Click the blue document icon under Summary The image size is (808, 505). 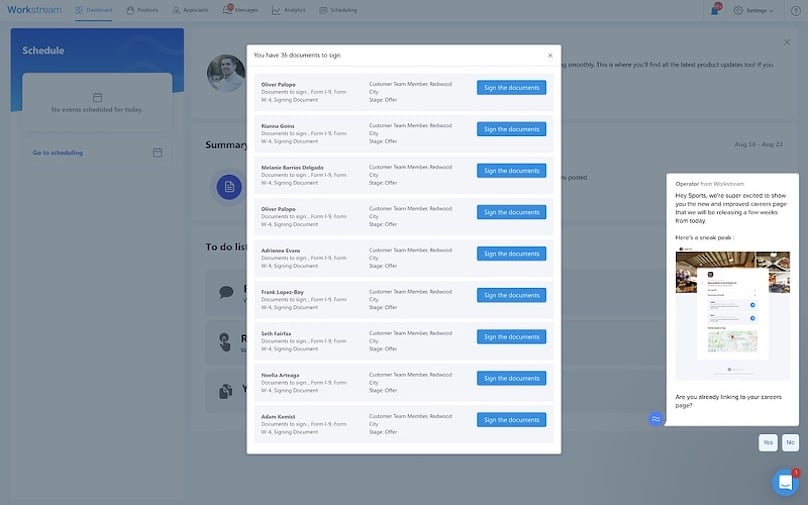tap(229, 187)
